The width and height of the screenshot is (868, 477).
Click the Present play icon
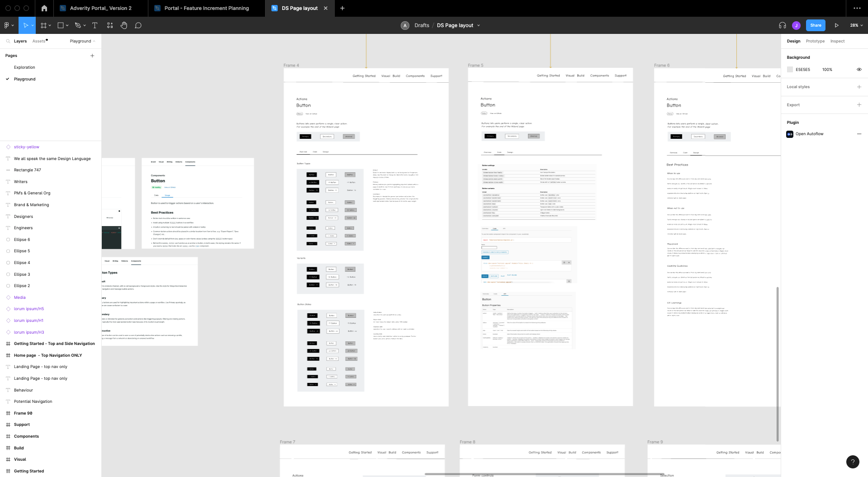click(x=836, y=25)
